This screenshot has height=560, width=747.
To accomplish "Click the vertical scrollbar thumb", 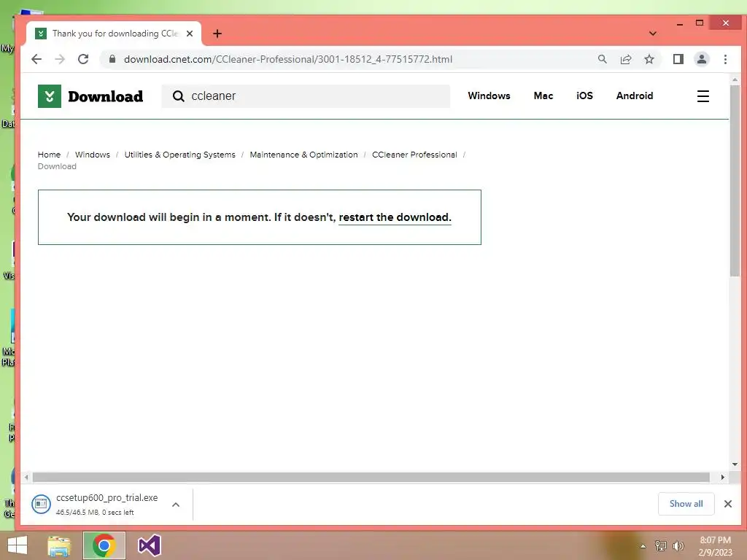I will pyautogui.click(x=735, y=181).
